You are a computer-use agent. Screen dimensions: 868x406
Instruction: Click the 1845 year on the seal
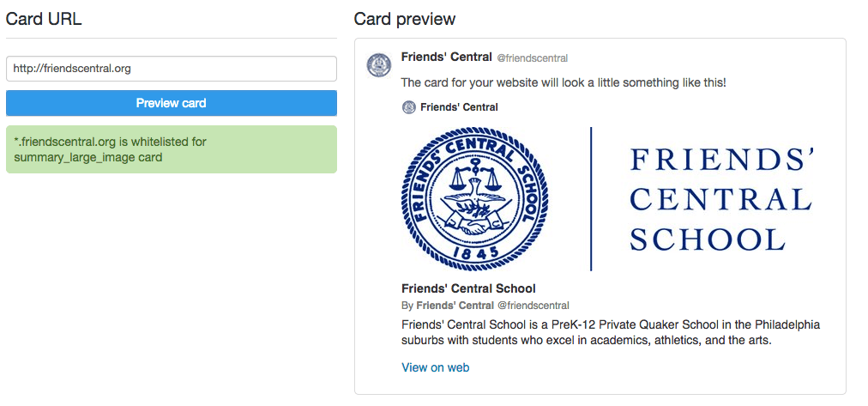click(474, 252)
